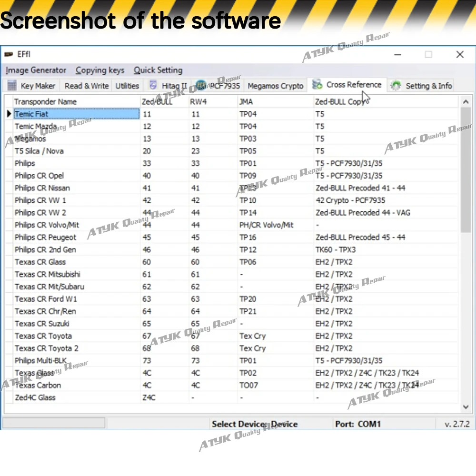Select the Texas CR Mit/Subaru transponder name
Screen dimensions: 476x476
point(50,287)
